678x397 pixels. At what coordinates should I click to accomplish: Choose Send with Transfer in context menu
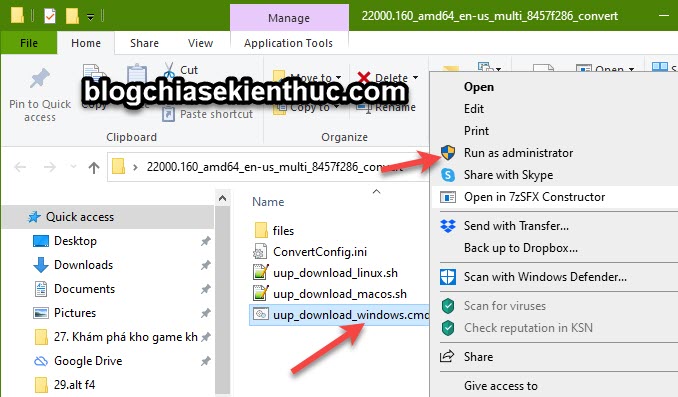pos(516,226)
